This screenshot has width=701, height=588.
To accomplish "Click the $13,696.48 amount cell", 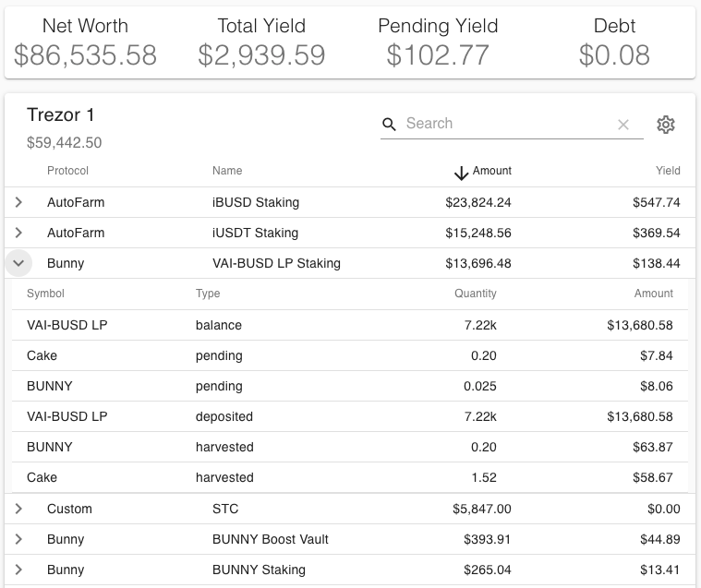I will [x=477, y=263].
